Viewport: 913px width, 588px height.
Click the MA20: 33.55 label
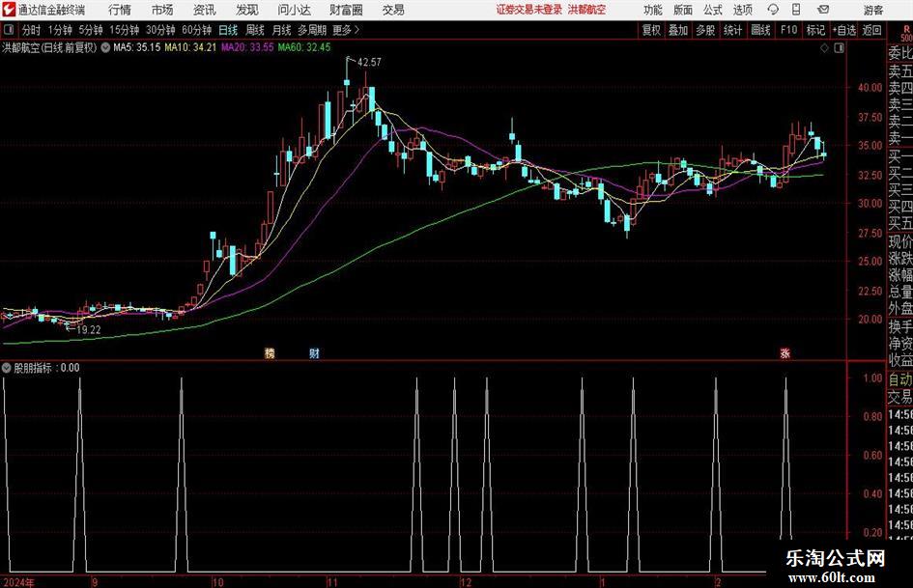247,47
